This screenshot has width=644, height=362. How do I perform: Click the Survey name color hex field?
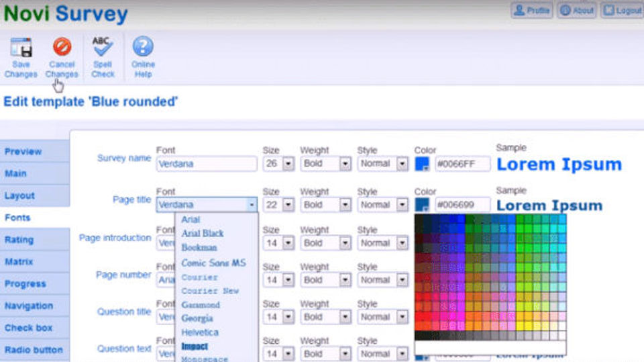(462, 164)
